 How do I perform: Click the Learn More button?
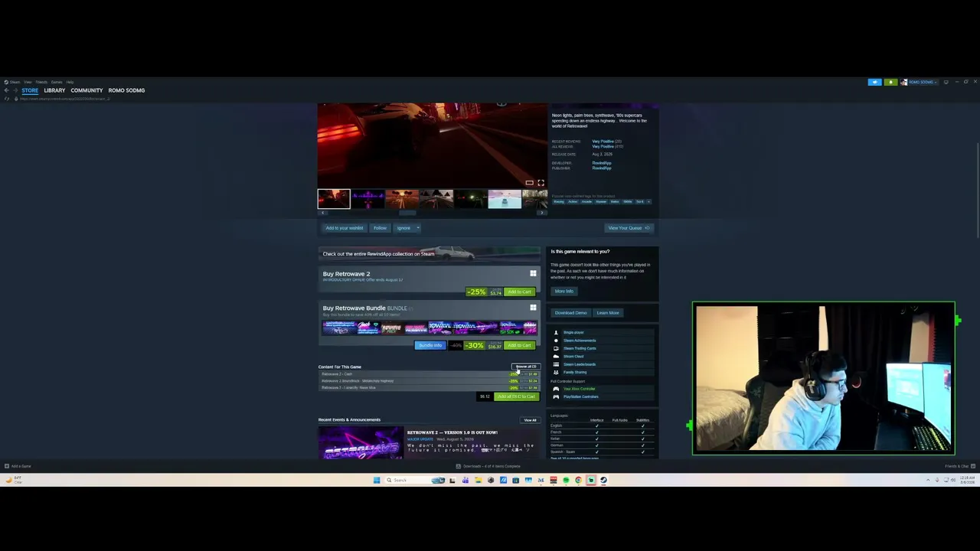[x=608, y=313]
